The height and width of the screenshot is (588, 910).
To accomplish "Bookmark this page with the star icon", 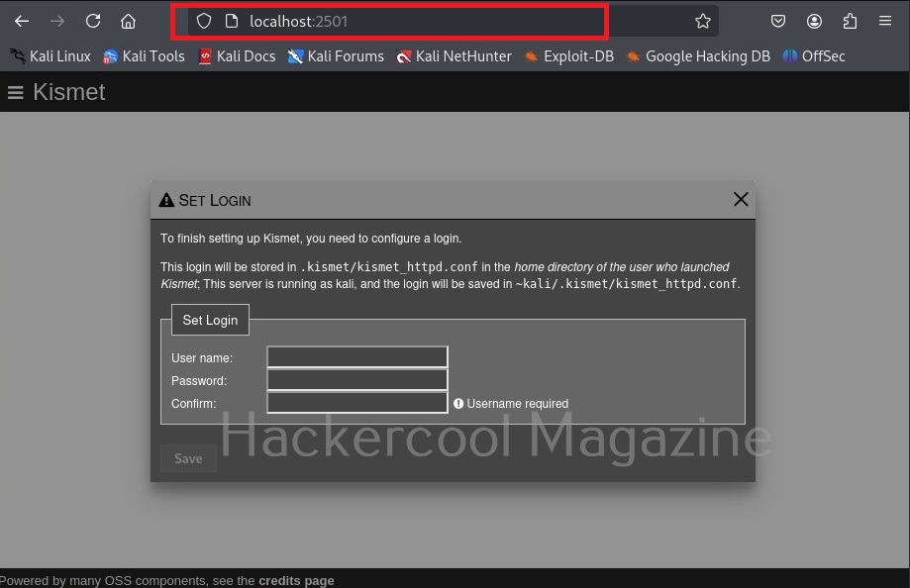I will pos(703,22).
